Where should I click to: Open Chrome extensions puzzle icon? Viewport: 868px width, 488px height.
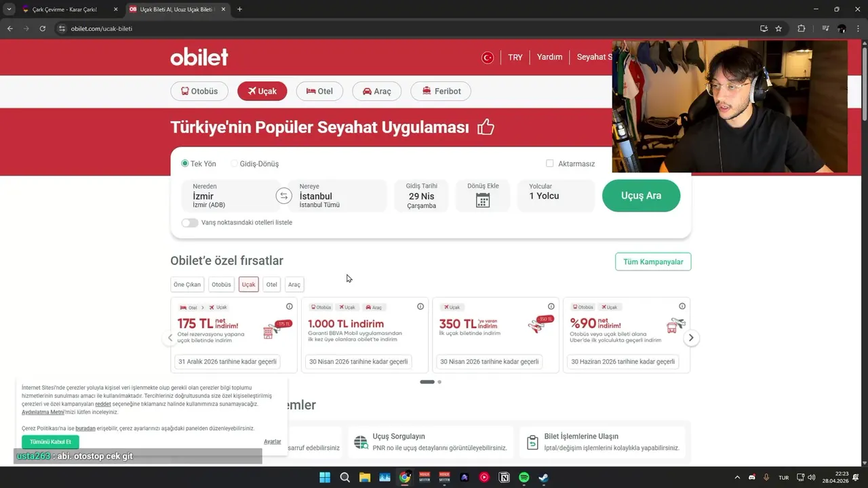pos(802,28)
